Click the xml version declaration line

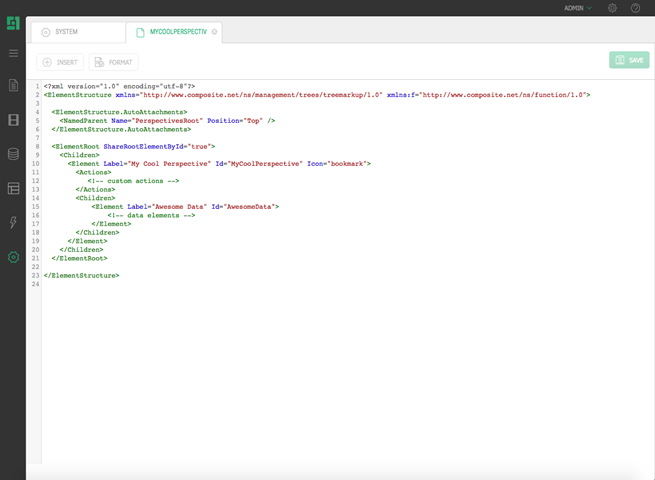pyautogui.click(x=119, y=86)
